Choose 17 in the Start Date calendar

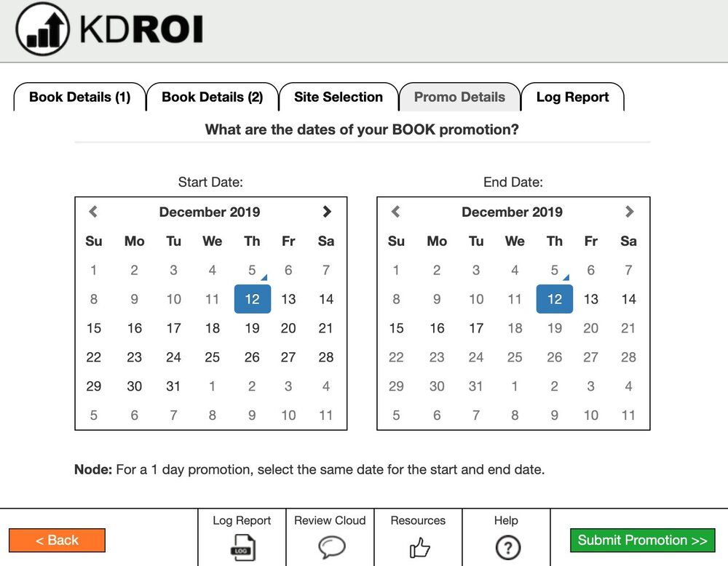coord(174,328)
